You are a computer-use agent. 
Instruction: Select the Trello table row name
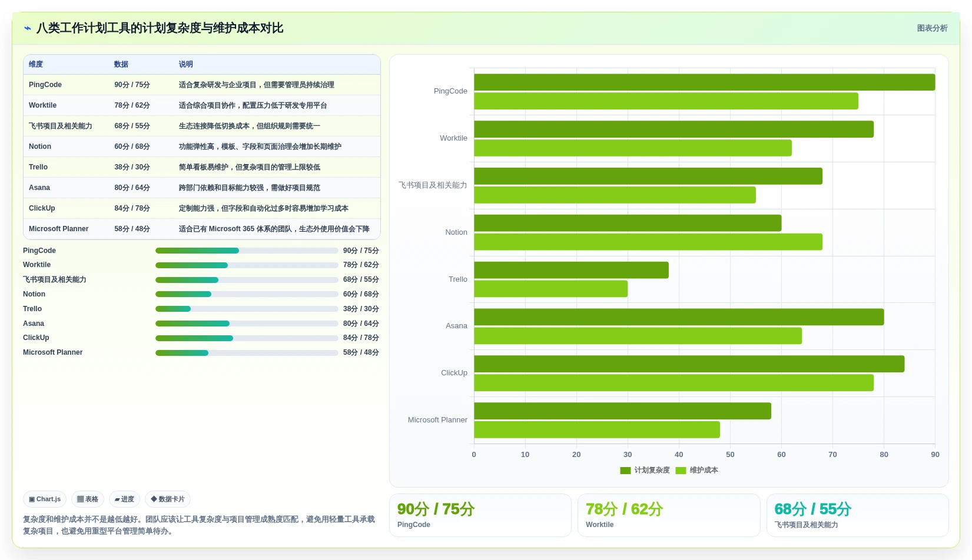tap(38, 167)
